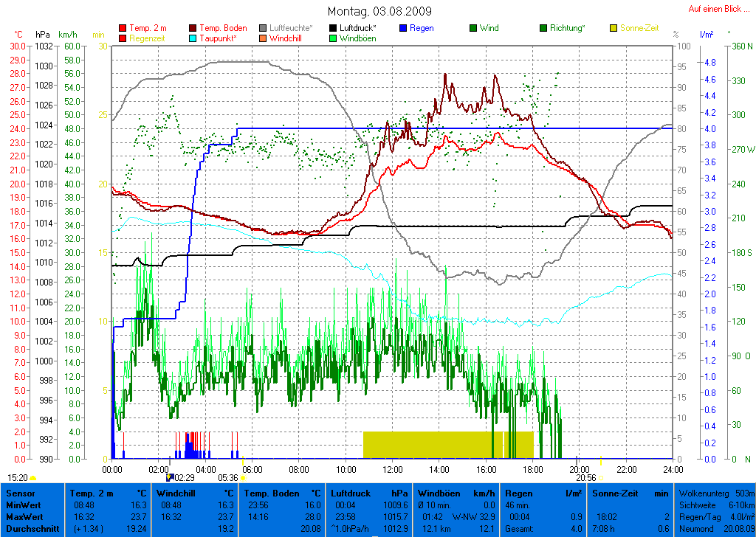The height and width of the screenshot is (537, 756).
Task: Click the date title Montag, 03.08.2009
Action: (379, 12)
